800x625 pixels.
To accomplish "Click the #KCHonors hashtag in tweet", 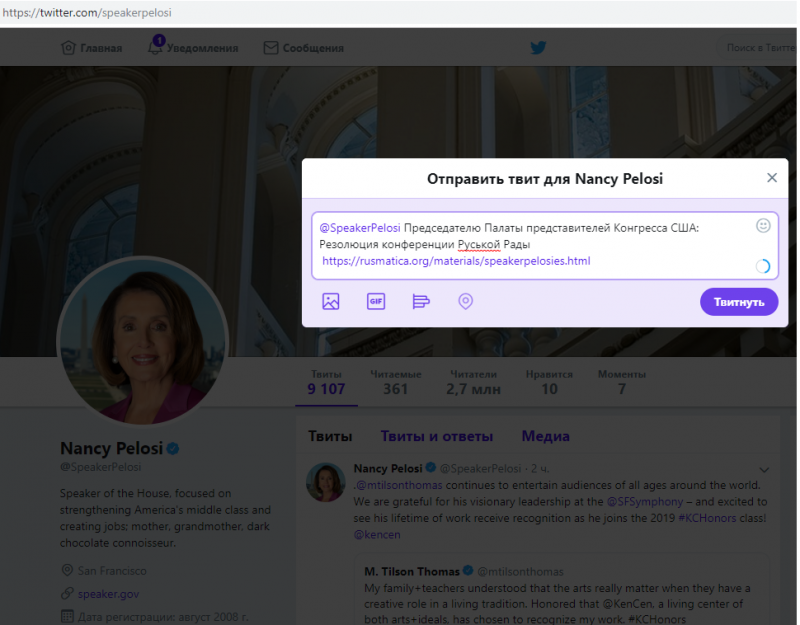I will click(707, 518).
